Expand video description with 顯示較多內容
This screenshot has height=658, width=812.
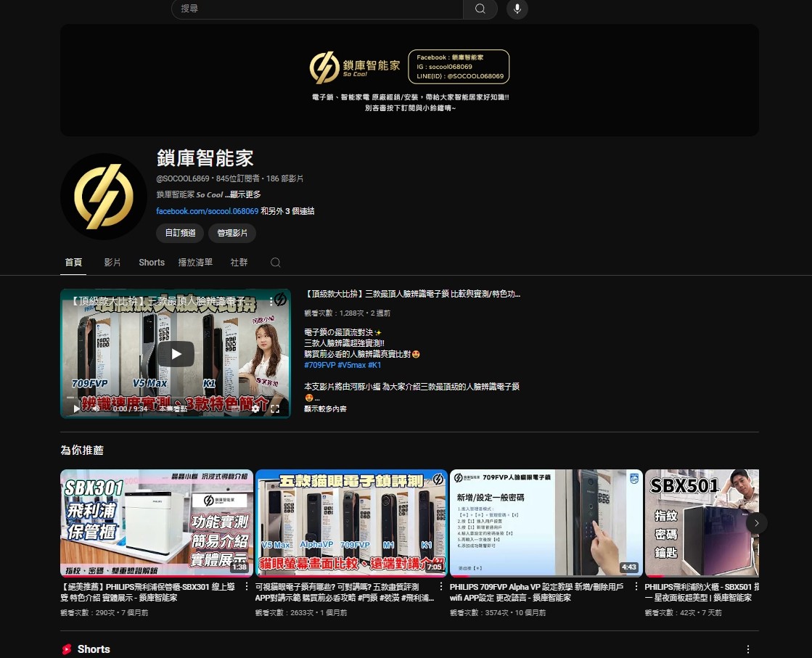[325, 409]
